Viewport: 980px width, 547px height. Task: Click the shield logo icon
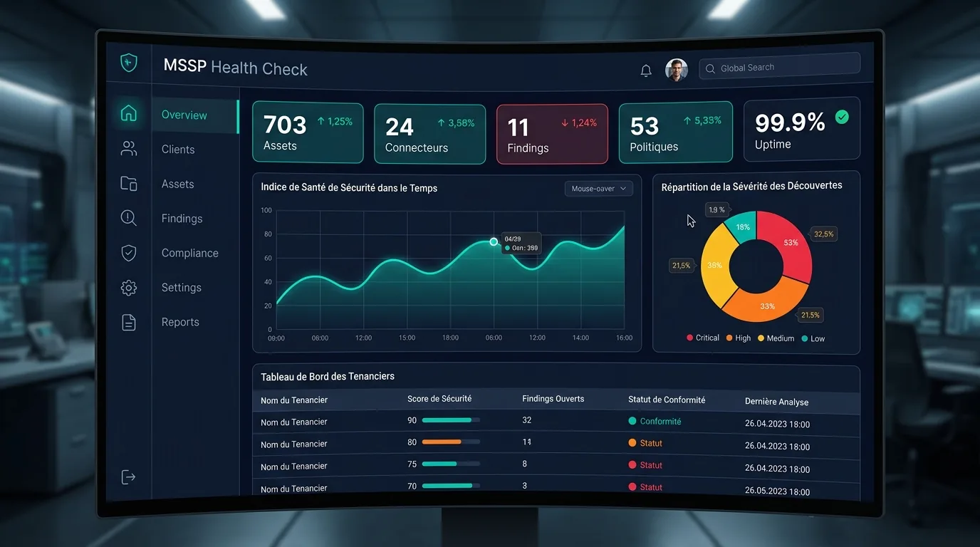click(129, 63)
